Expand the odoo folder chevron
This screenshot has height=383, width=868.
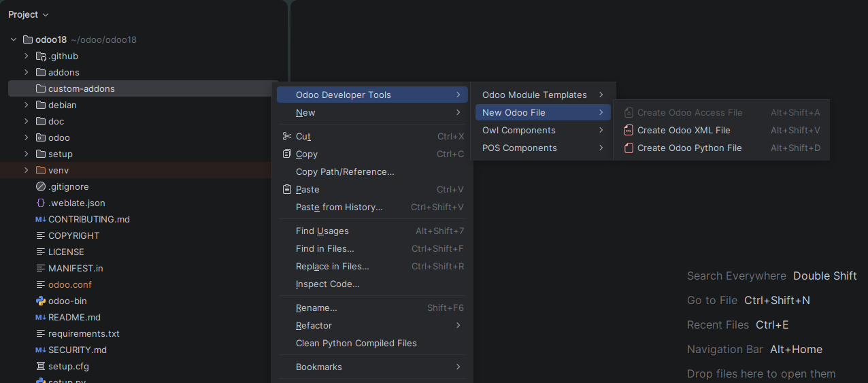pos(27,137)
